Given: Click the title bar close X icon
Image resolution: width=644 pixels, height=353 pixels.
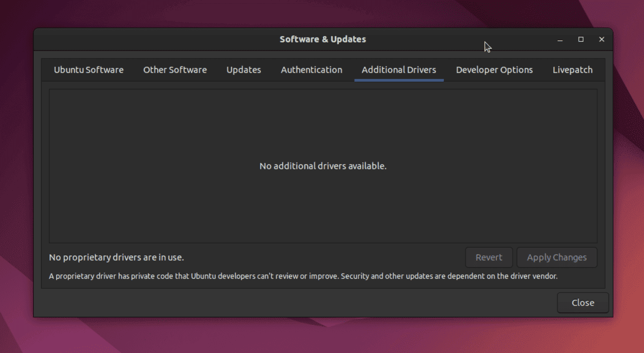Looking at the screenshot, I should tap(602, 40).
